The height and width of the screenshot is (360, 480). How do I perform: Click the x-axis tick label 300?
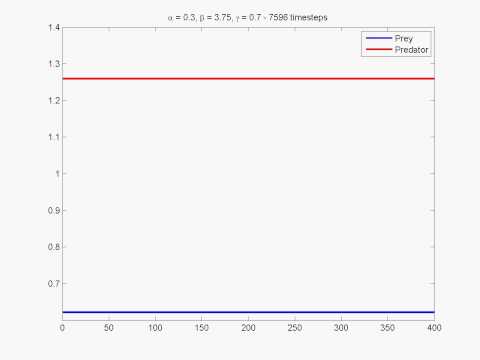tap(341, 328)
